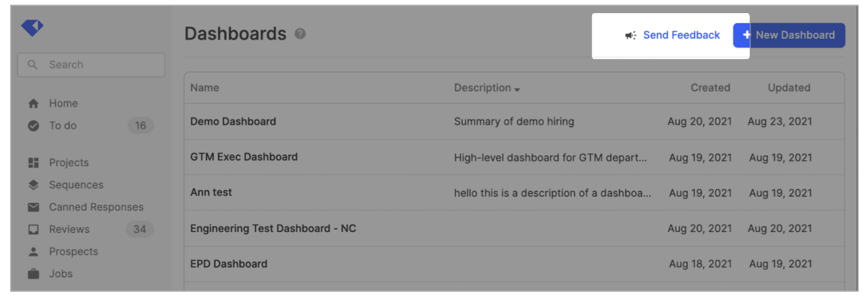Click the Projects grid icon
Screen dimensions: 868x297
tap(33, 163)
